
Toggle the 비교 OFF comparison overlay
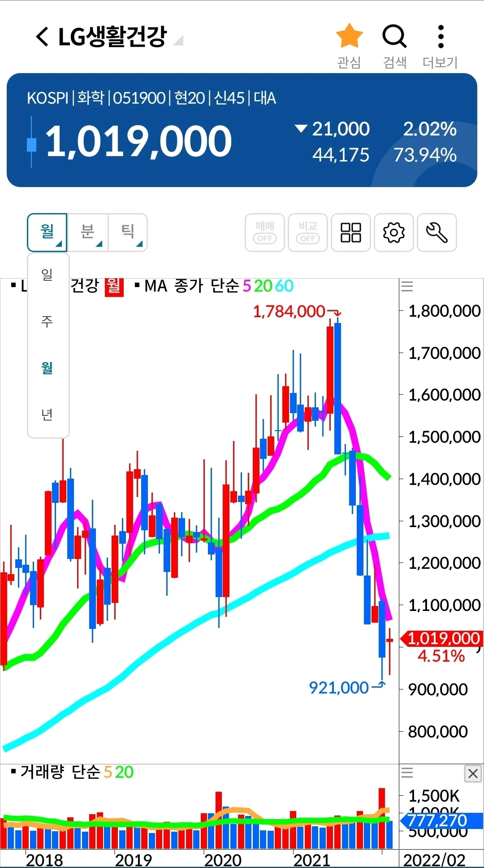(308, 232)
